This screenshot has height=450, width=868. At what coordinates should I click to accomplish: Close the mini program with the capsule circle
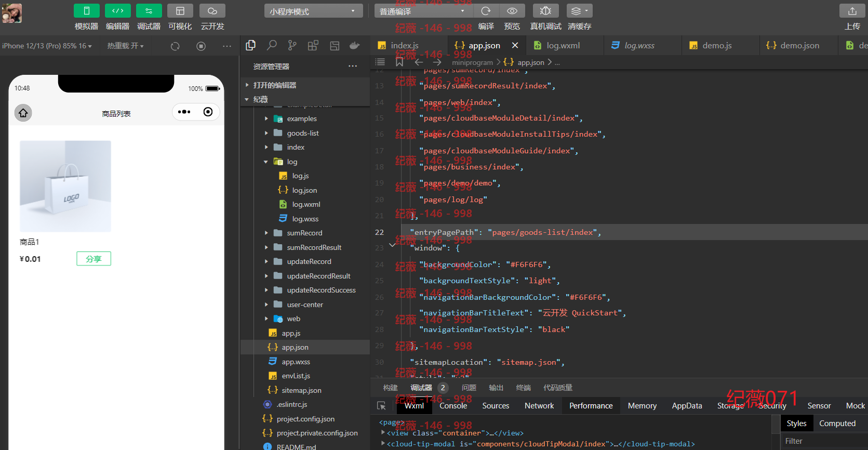tap(208, 112)
